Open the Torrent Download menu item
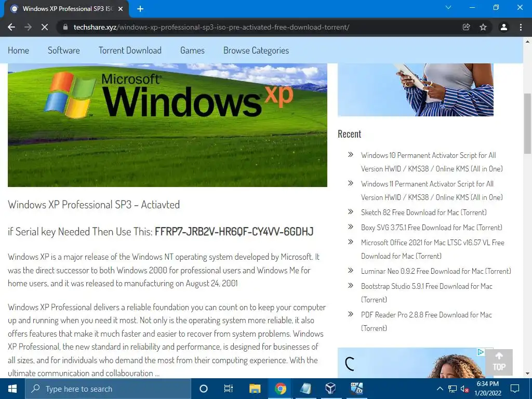532x399 pixels. (x=130, y=50)
